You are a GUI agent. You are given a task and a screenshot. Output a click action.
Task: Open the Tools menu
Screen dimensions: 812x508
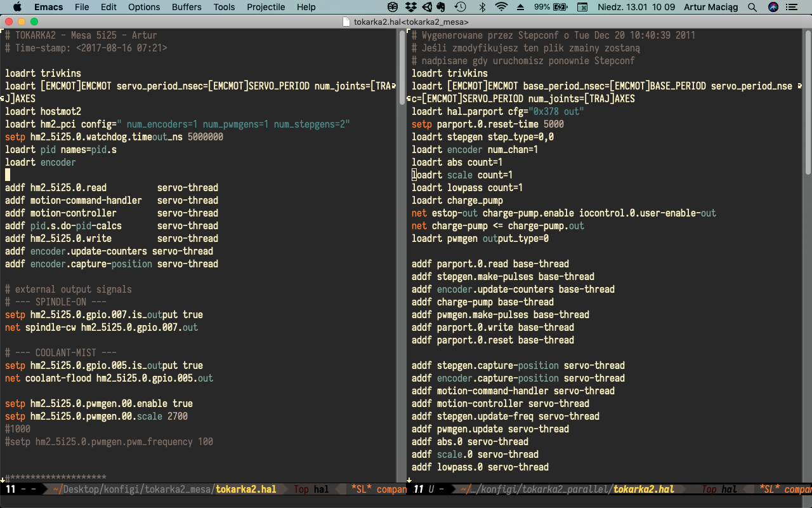tap(224, 7)
